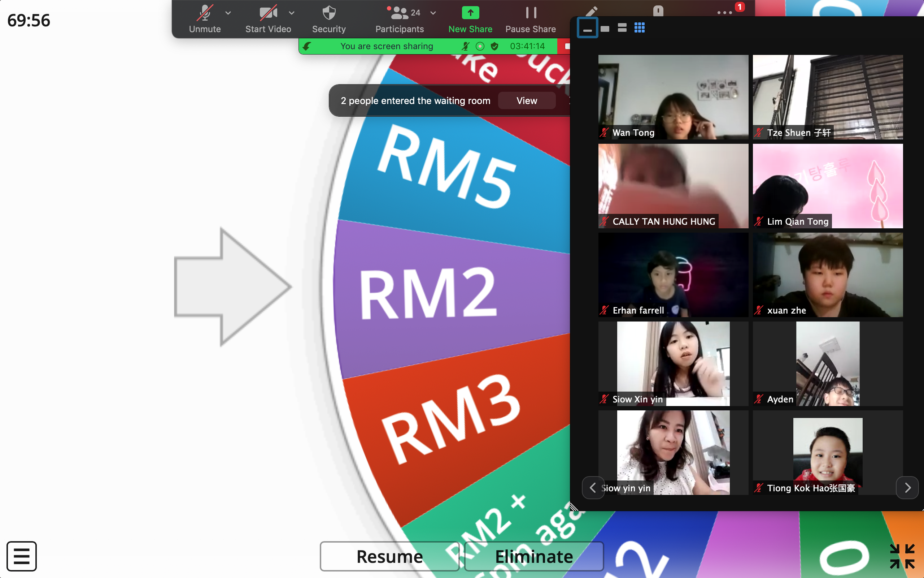
Task: Click the connection status icon on green bar
Action: pos(306,46)
